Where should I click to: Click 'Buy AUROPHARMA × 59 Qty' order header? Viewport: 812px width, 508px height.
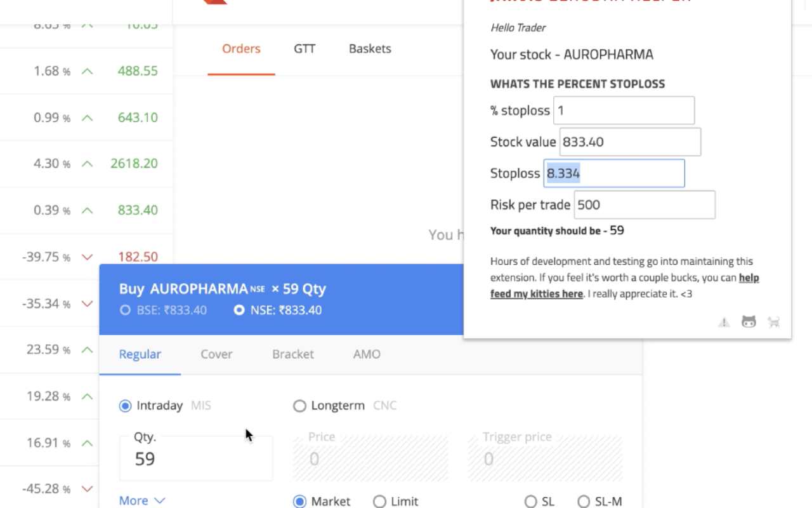click(223, 289)
